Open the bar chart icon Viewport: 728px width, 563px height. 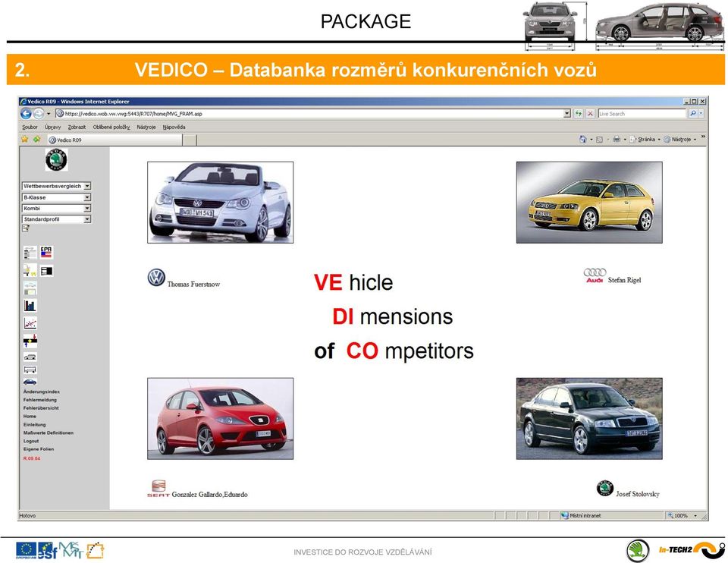(30, 305)
